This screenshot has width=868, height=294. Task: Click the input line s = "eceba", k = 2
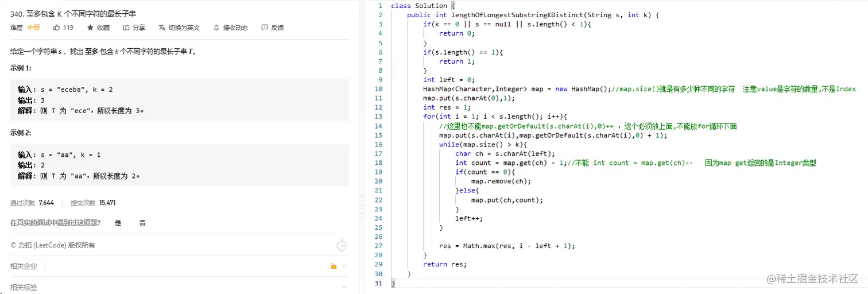click(x=65, y=90)
